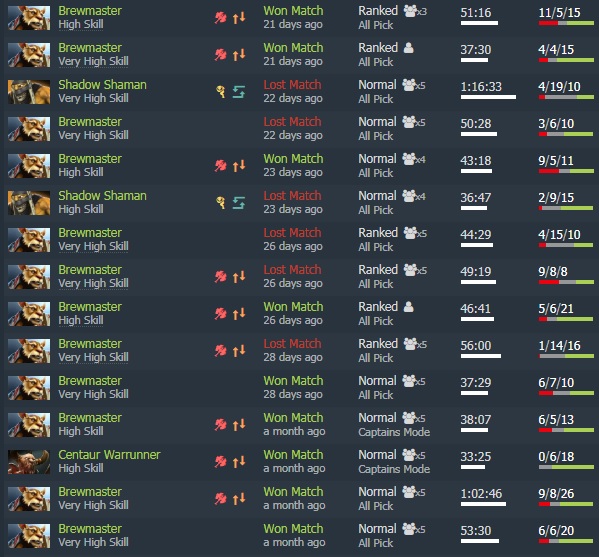Open the Shadow Shaman hero link from 23 days ago

(102, 196)
